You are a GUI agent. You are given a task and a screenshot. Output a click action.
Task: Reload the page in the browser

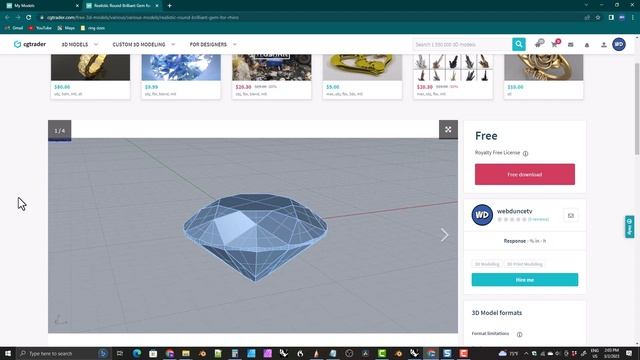click(29, 18)
